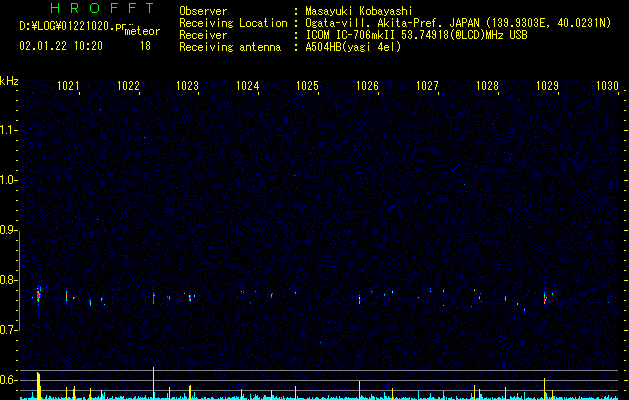This screenshot has width=629, height=400.
Task: Click the HROFFT title text
Action: tap(103, 8)
